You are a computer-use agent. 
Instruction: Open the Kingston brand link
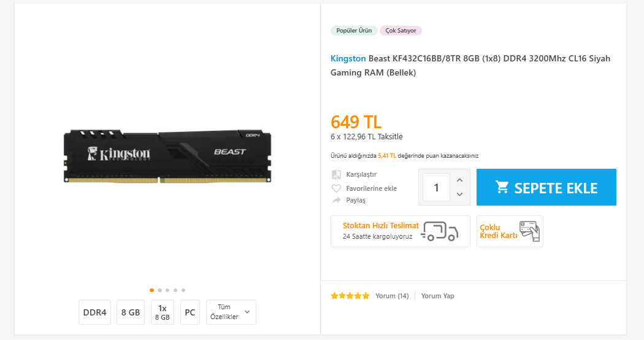click(348, 58)
